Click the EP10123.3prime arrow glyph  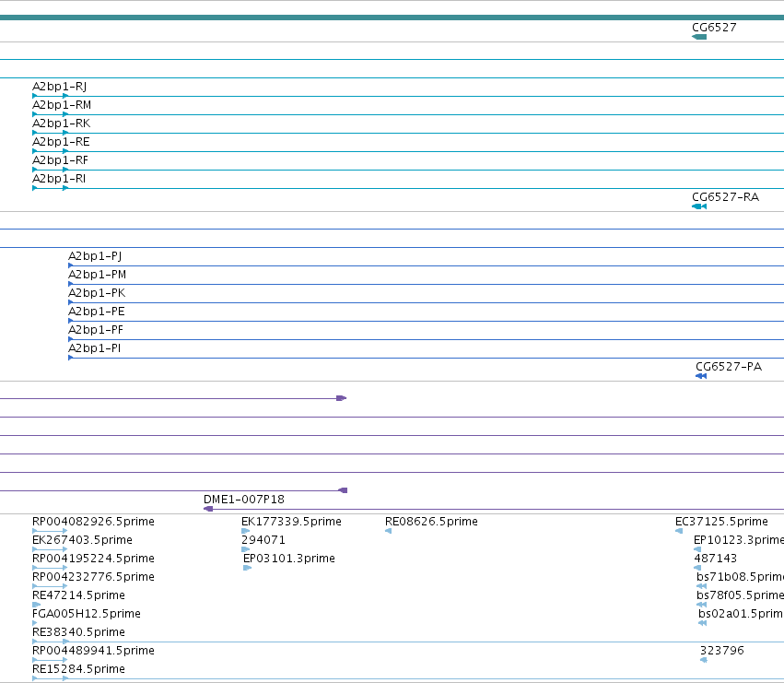click(697, 549)
